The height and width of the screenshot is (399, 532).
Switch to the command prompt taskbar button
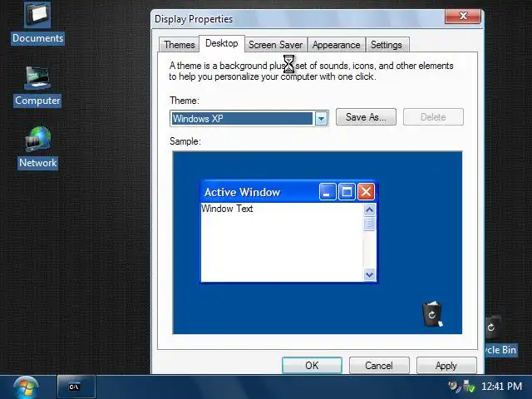coord(76,387)
